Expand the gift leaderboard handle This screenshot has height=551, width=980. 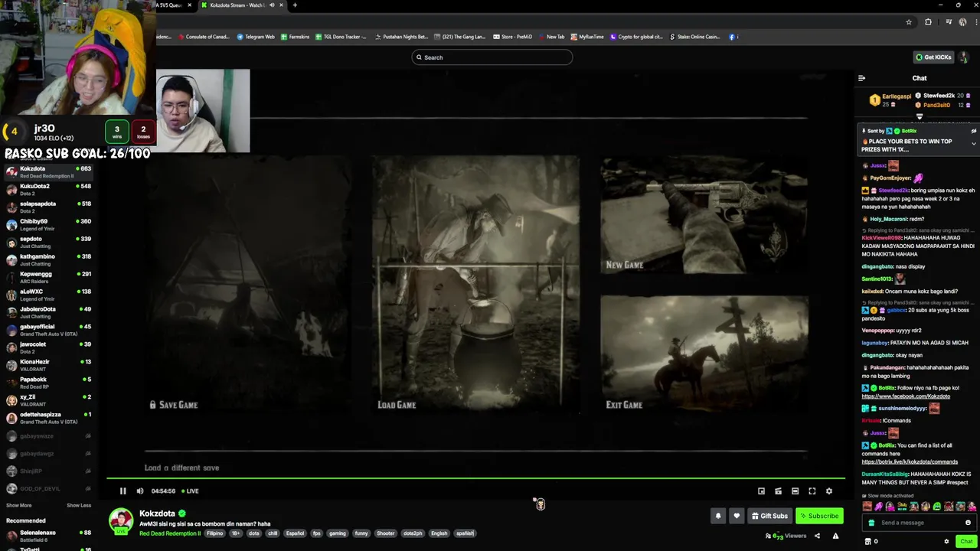point(920,117)
